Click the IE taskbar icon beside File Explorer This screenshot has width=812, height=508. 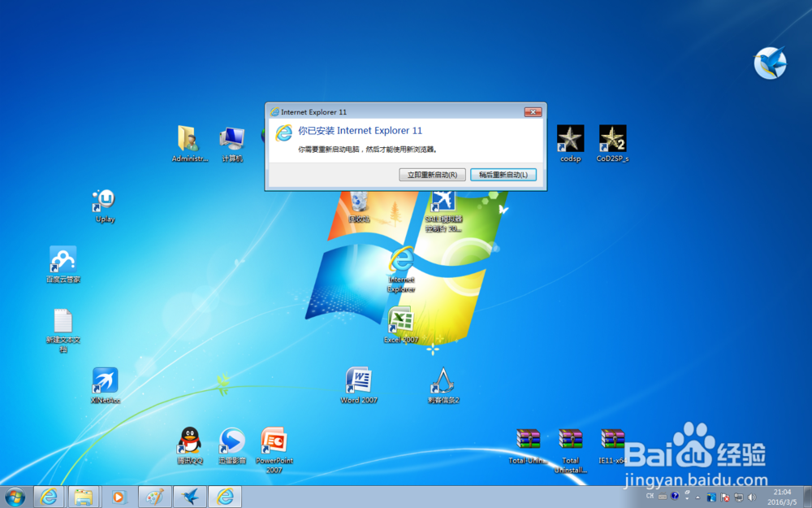pos(49,497)
